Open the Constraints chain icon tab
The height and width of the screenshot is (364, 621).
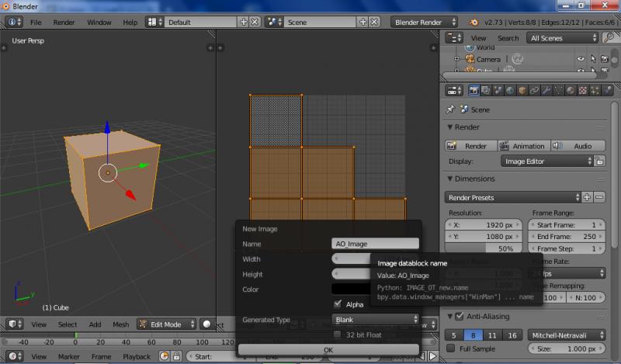pyautogui.click(x=535, y=91)
